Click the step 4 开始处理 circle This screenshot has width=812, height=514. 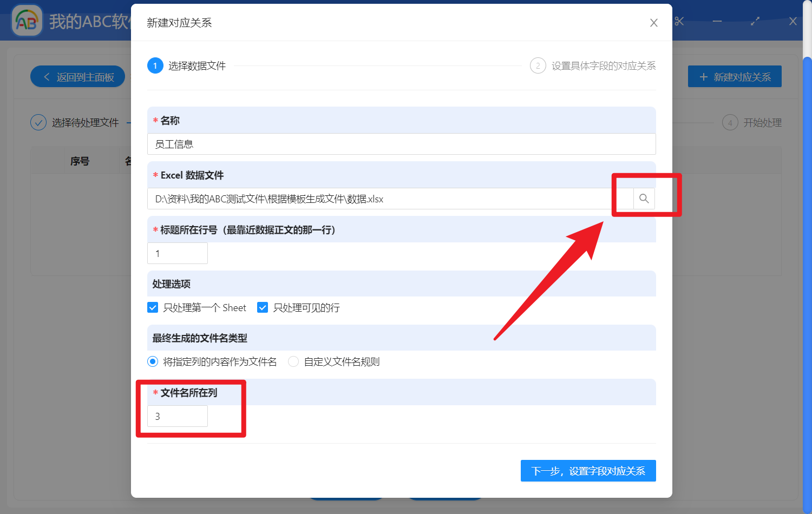(x=730, y=122)
